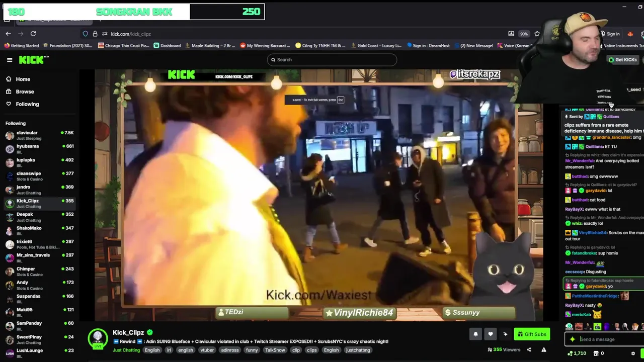
Task: Open the tracking protection shield icon
Action: [x=86, y=34]
